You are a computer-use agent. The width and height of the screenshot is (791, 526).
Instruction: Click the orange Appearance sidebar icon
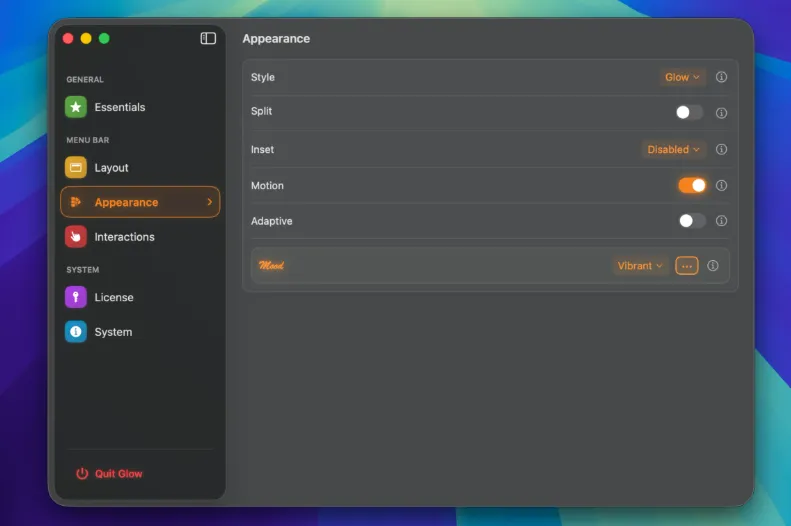click(76, 202)
